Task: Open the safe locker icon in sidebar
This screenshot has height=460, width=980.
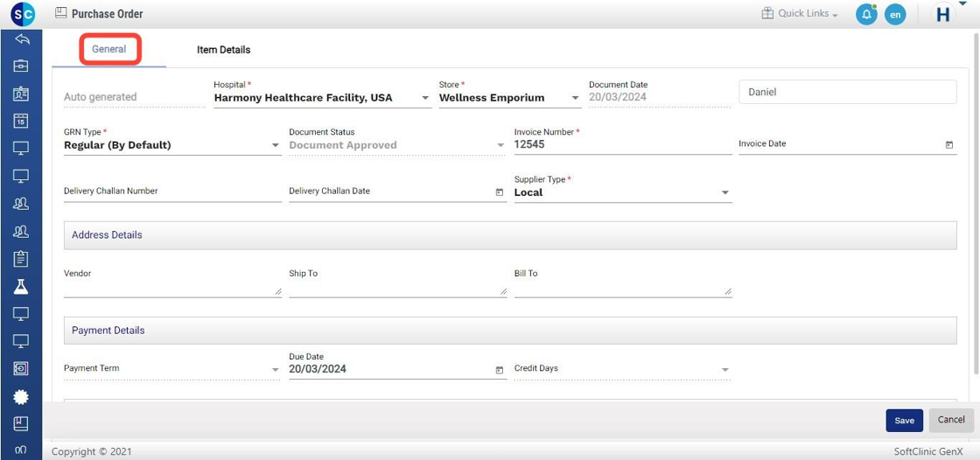Action: click(x=21, y=369)
